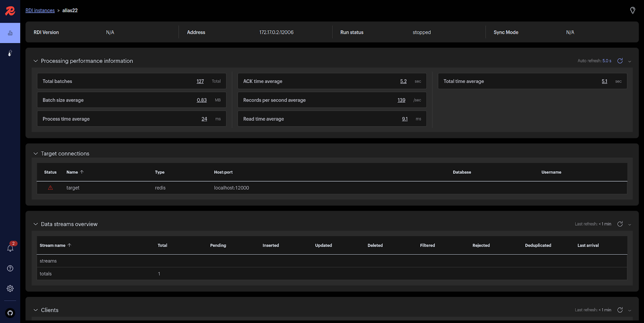Open the settings gear icon
Screen dimensions: 644x323
click(x=10, y=288)
